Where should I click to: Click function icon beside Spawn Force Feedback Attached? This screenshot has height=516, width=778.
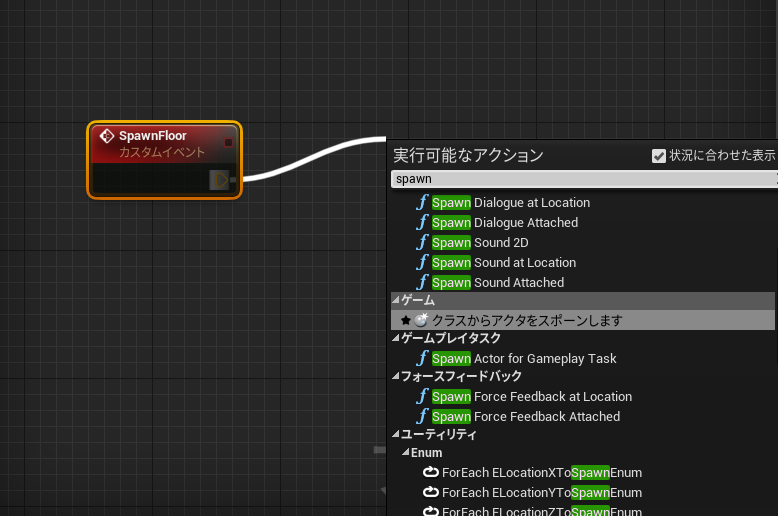[422, 416]
